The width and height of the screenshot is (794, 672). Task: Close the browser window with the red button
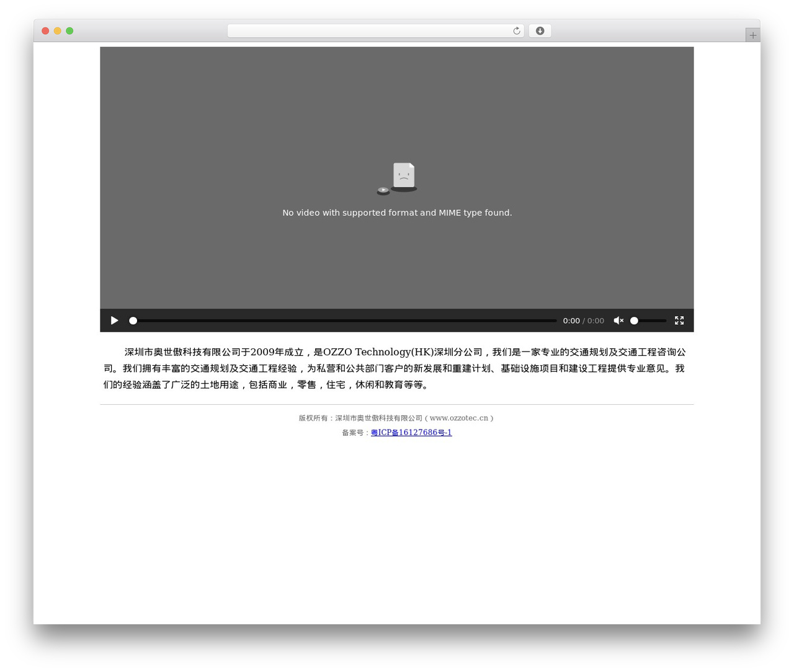pyautogui.click(x=45, y=31)
